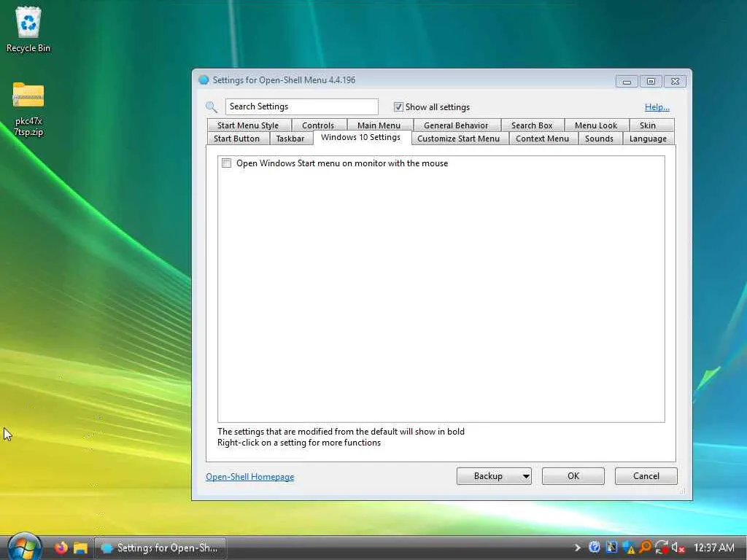The image size is (747, 560).
Task: Uncheck the Show all settings checkbox
Action: 398,107
